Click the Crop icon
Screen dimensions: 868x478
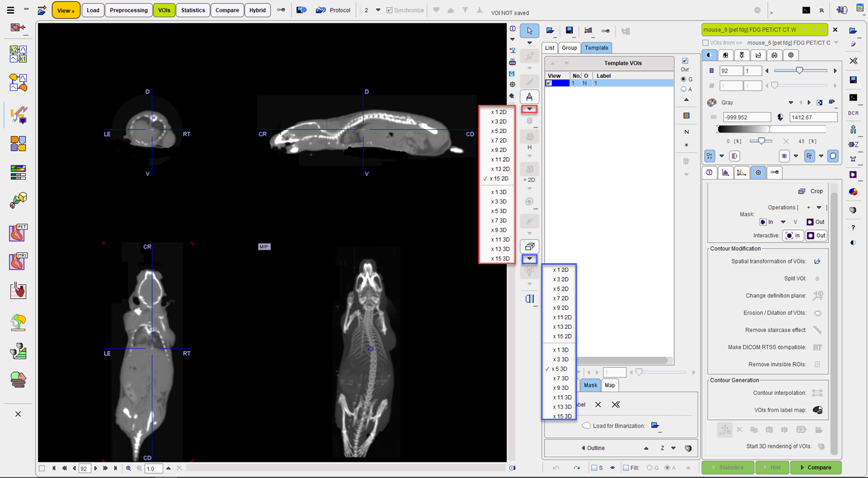coord(802,191)
